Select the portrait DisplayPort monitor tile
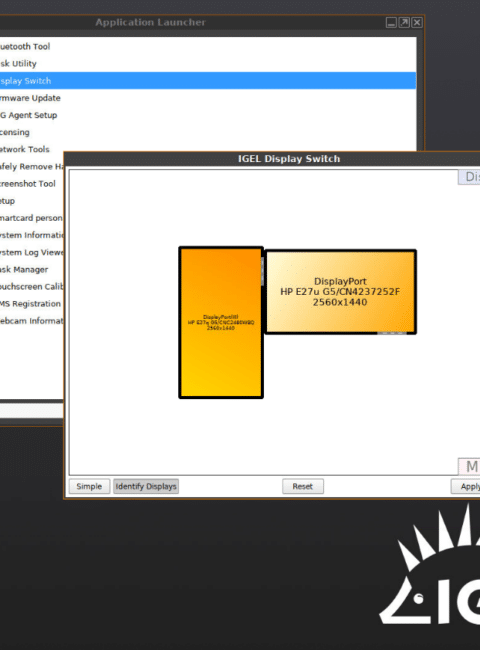Image resolution: width=480 pixels, height=650 pixels. [221, 323]
